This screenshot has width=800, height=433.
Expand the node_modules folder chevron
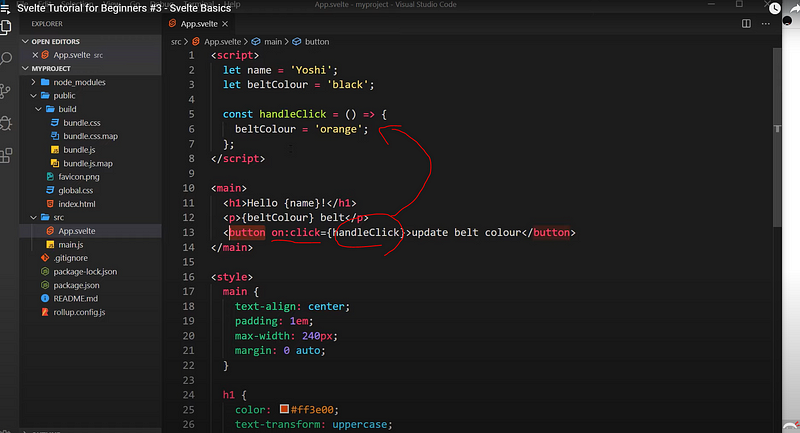coord(34,82)
